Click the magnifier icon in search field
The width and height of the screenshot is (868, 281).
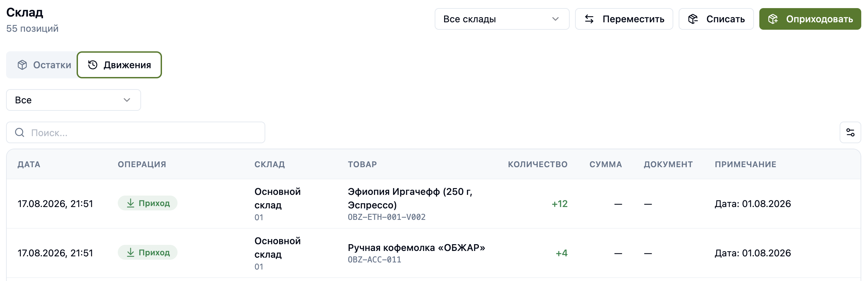tap(20, 132)
